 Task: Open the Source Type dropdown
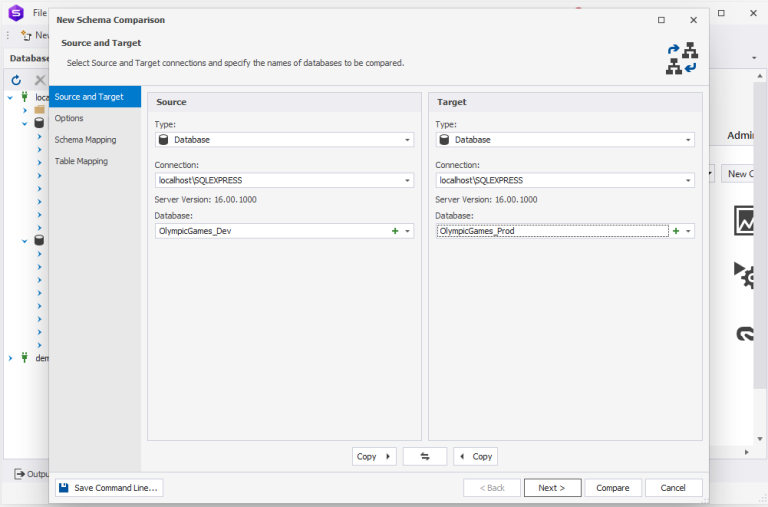(x=407, y=140)
